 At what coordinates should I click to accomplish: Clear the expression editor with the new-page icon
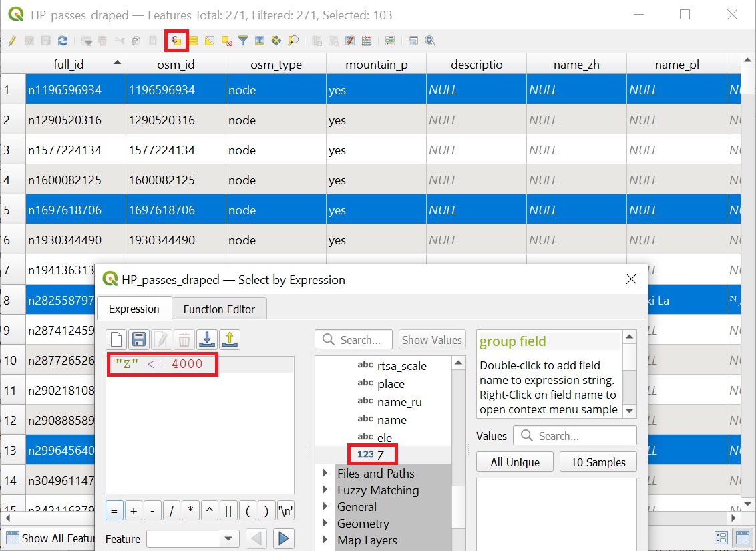point(116,339)
